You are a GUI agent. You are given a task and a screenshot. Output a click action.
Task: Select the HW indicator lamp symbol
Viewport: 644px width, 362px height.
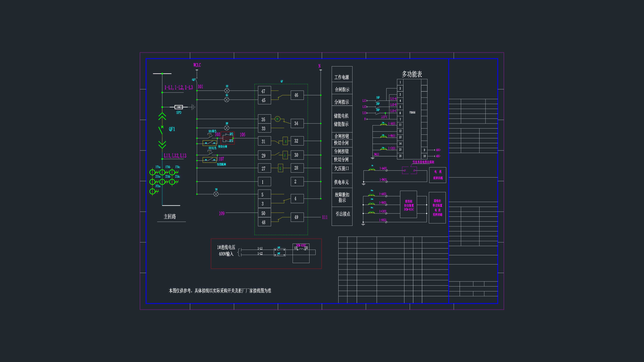(x=227, y=128)
